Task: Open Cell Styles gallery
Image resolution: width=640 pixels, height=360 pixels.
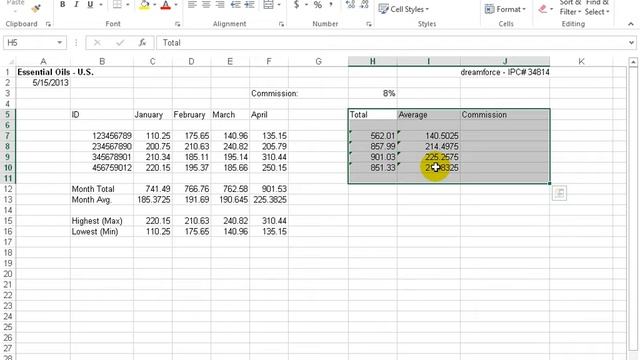Action: coord(403,9)
